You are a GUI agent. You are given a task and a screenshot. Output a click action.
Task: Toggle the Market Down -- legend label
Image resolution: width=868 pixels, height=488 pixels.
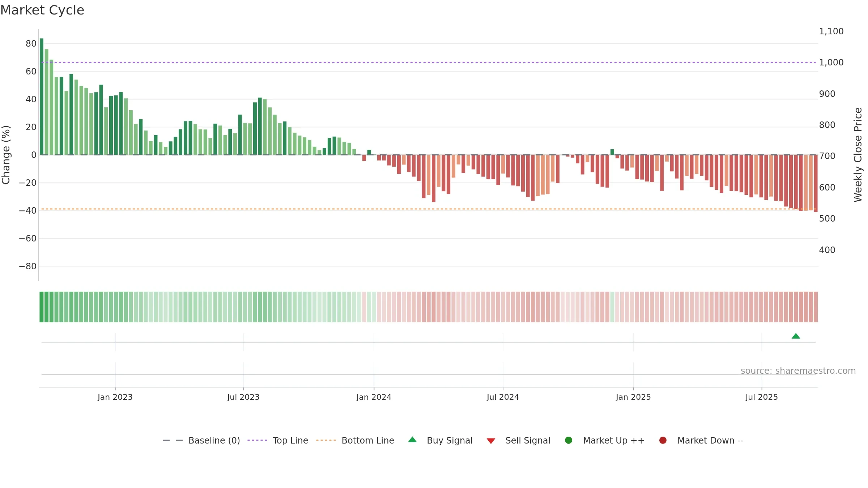point(710,441)
